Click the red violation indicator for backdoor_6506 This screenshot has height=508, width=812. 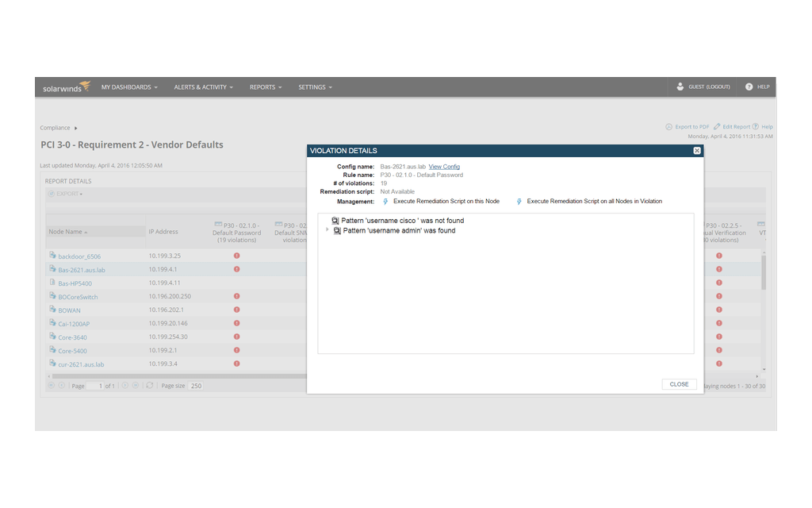tap(236, 256)
